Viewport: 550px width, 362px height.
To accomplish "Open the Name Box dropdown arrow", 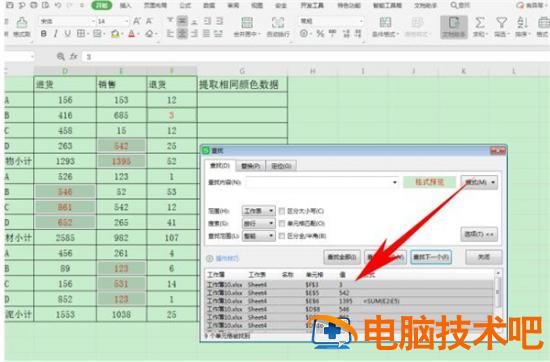I will tap(32, 56).
